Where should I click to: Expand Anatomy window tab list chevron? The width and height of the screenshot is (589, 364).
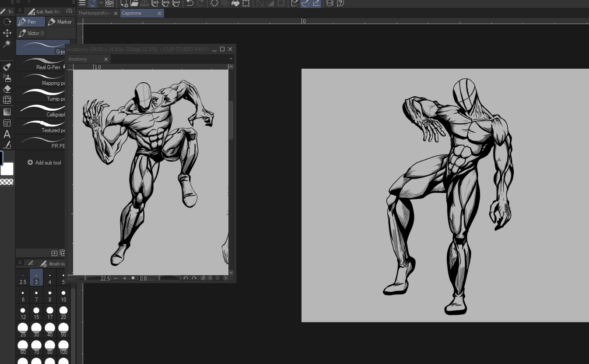(x=231, y=59)
